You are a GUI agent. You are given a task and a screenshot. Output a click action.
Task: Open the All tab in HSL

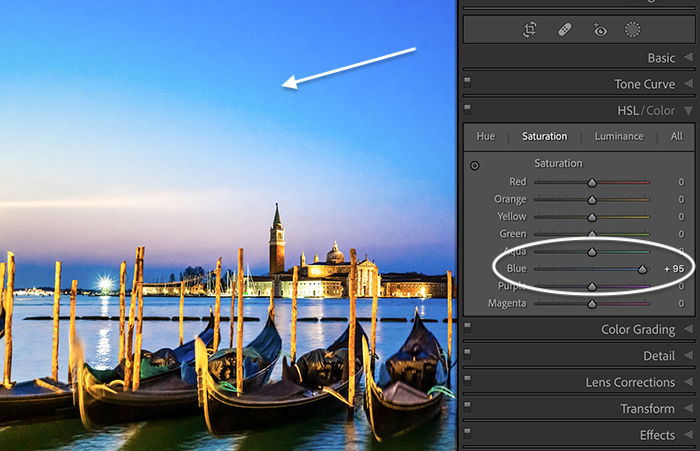pos(676,136)
